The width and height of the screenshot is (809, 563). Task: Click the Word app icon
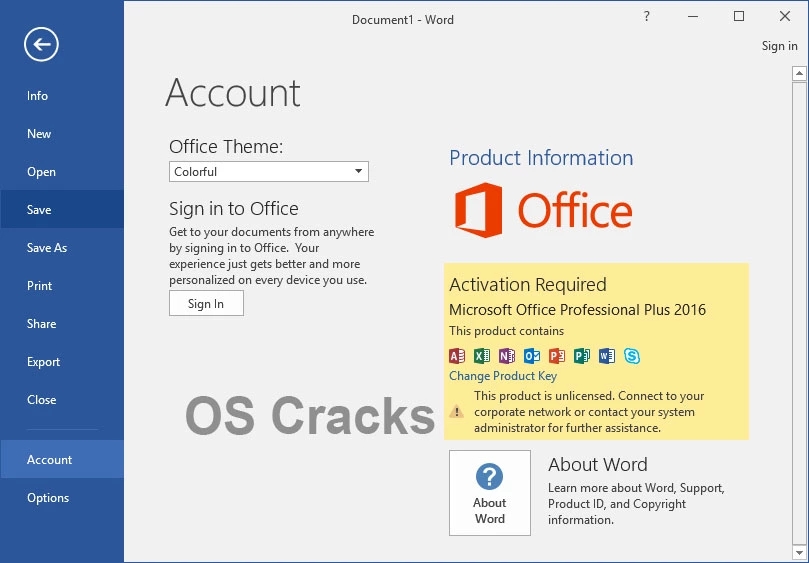pos(607,356)
